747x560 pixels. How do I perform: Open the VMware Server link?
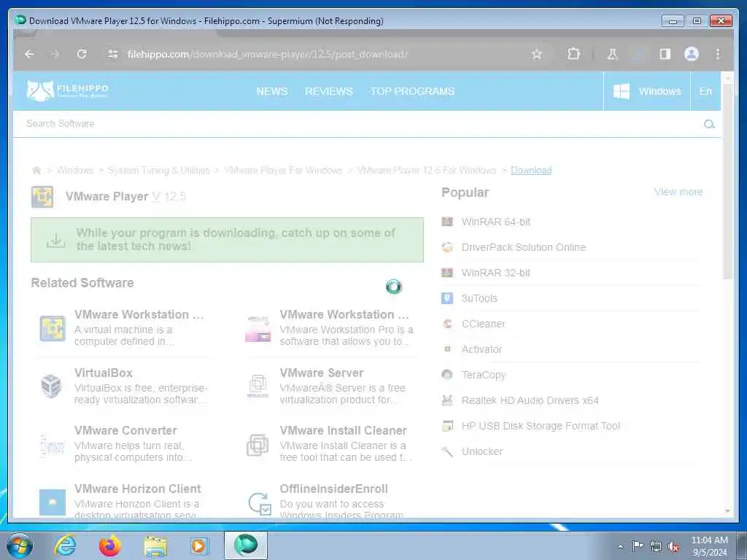tap(322, 373)
